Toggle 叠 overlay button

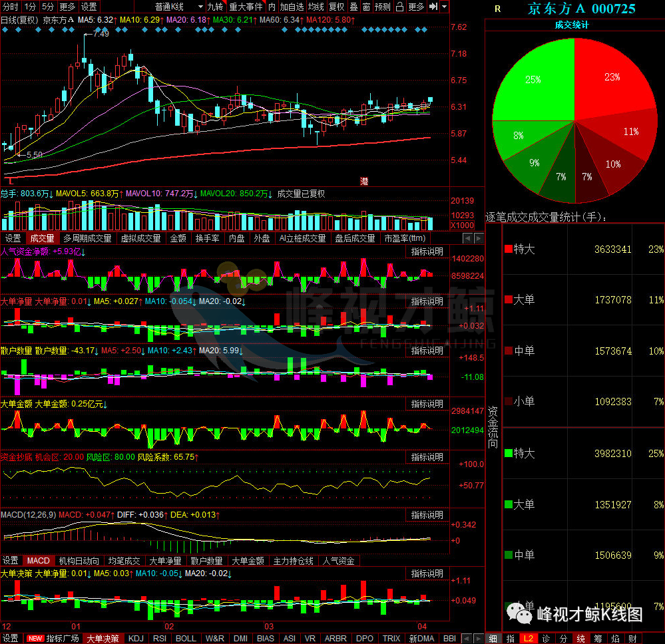click(x=353, y=7)
